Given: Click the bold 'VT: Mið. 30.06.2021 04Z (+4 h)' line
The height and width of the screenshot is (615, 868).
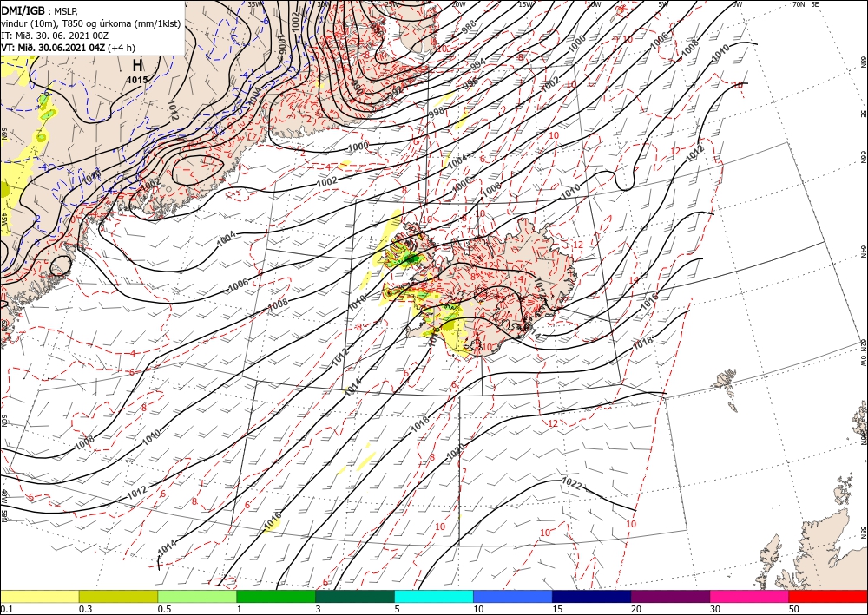Looking at the screenshot, I should pyautogui.click(x=68, y=47).
